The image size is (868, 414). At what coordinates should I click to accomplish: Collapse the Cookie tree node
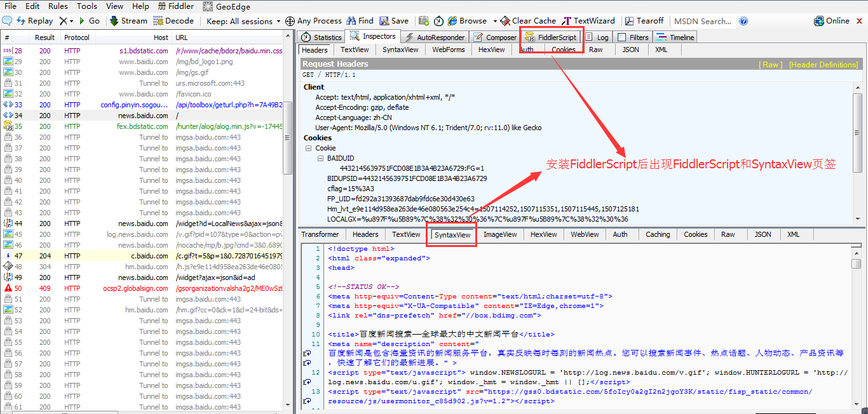309,148
